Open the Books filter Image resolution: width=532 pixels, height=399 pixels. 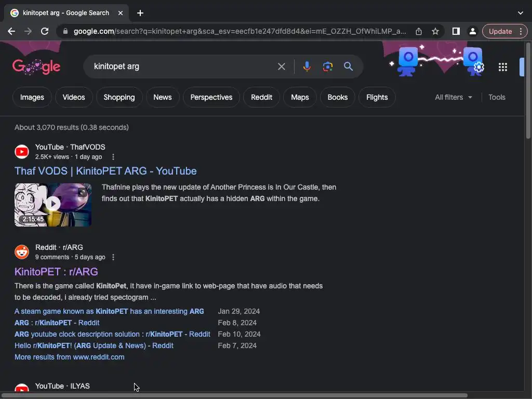click(338, 97)
